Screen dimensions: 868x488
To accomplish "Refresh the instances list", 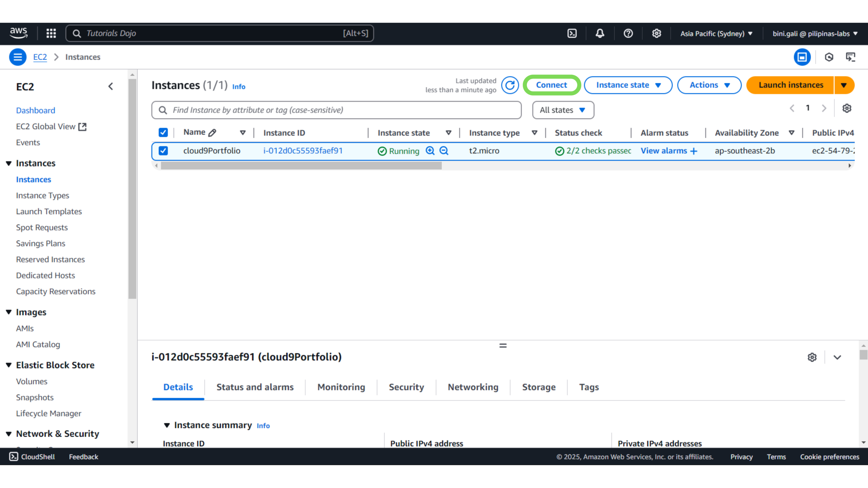I will pyautogui.click(x=510, y=85).
